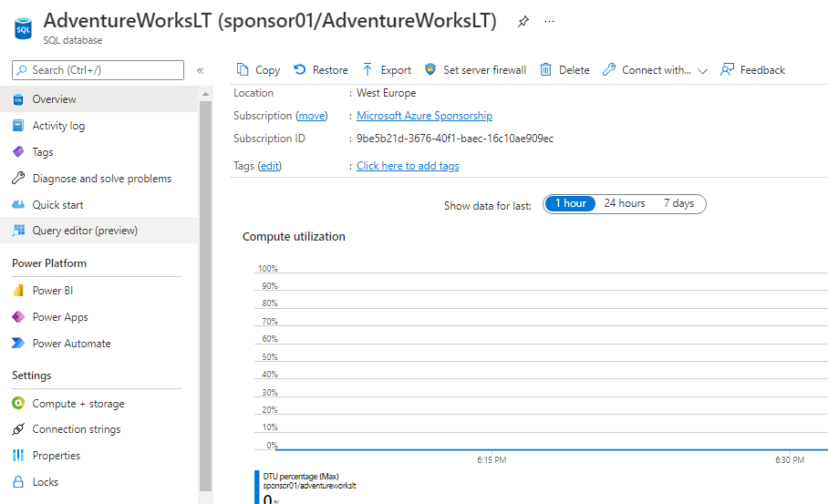Click the Restore database icon
The height and width of the screenshot is (504, 828).
(300, 69)
